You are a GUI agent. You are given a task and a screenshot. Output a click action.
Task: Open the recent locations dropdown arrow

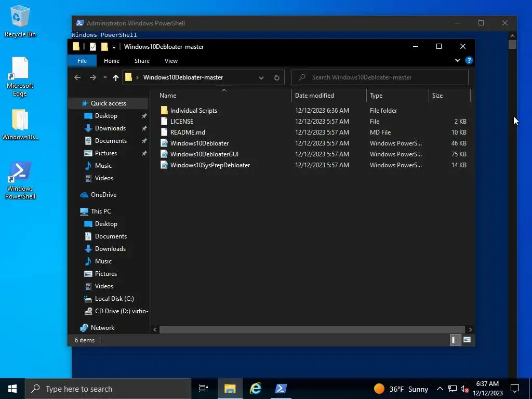tap(105, 77)
